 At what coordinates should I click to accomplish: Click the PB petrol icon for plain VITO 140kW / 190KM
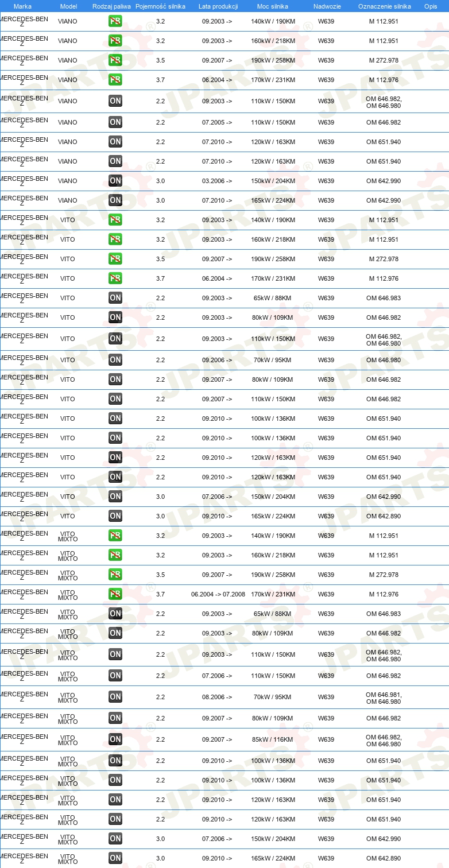115,220
